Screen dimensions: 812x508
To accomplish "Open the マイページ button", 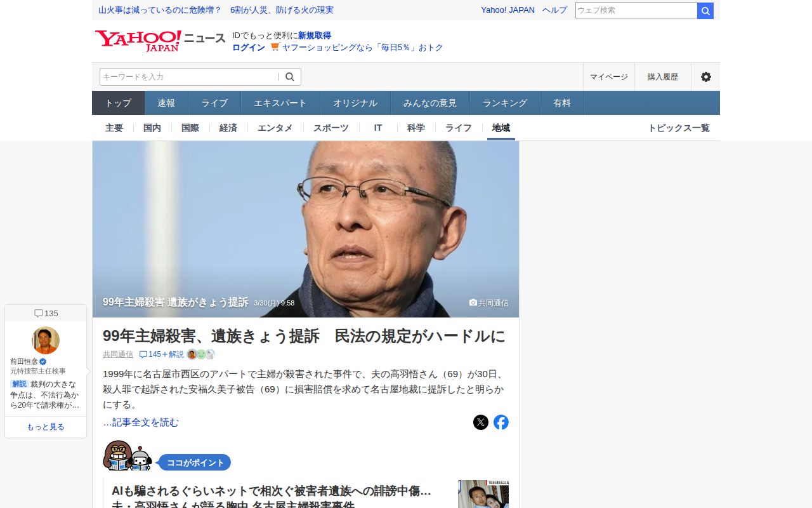I will [609, 77].
